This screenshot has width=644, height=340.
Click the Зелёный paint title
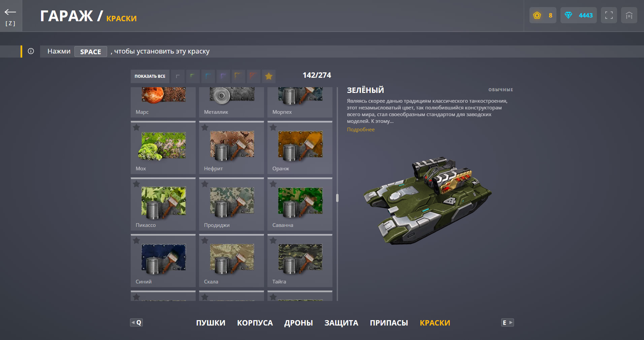365,90
